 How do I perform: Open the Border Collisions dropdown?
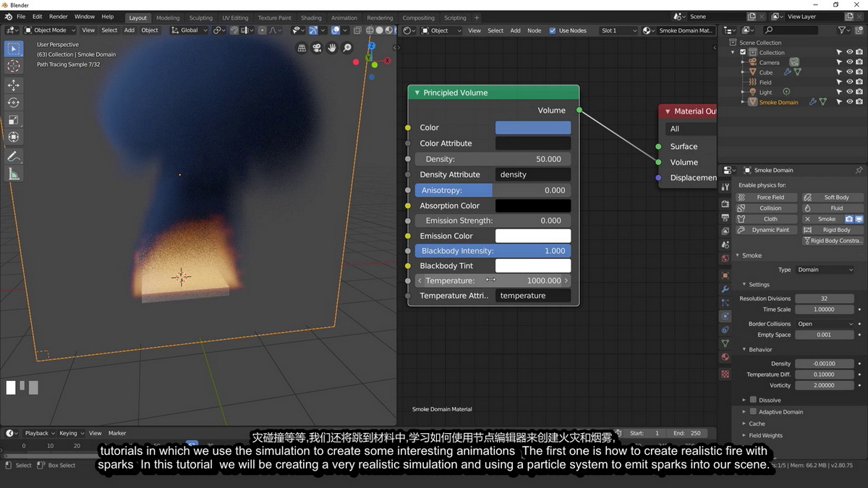825,324
